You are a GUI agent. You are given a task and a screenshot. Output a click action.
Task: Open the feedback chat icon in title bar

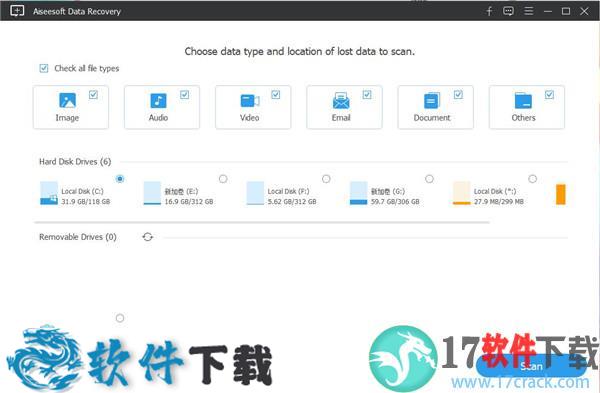(x=508, y=11)
